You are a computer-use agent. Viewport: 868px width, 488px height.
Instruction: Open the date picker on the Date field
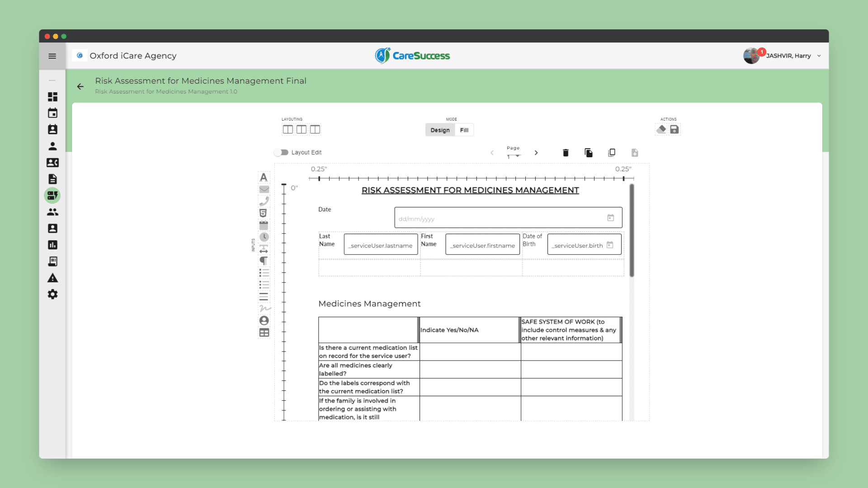(x=611, y=217)
